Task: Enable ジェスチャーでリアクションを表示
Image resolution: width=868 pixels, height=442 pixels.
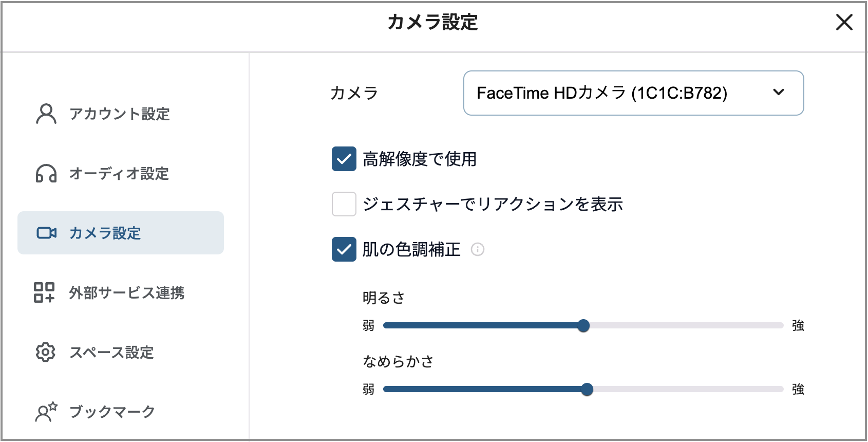Action: pos(343,204)
